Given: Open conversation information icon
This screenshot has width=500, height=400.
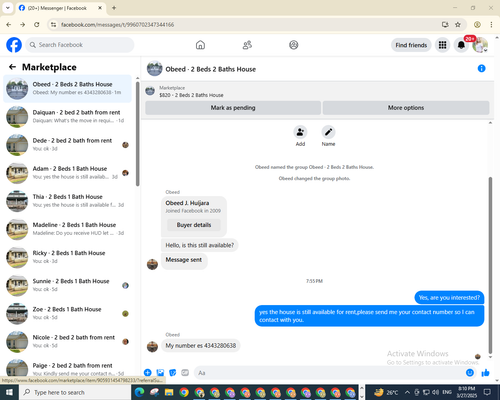Looking at the screenshot, I should pos(481,68).
